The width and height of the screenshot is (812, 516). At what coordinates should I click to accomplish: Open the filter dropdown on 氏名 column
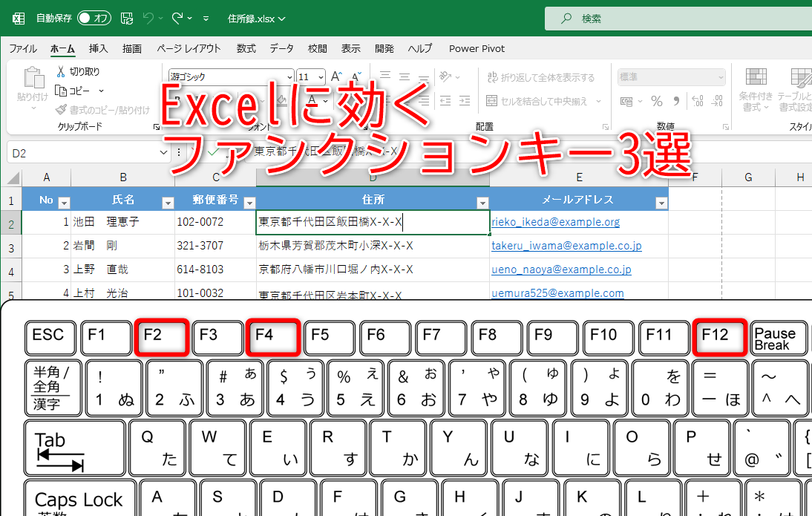click(x=168, y=201)
